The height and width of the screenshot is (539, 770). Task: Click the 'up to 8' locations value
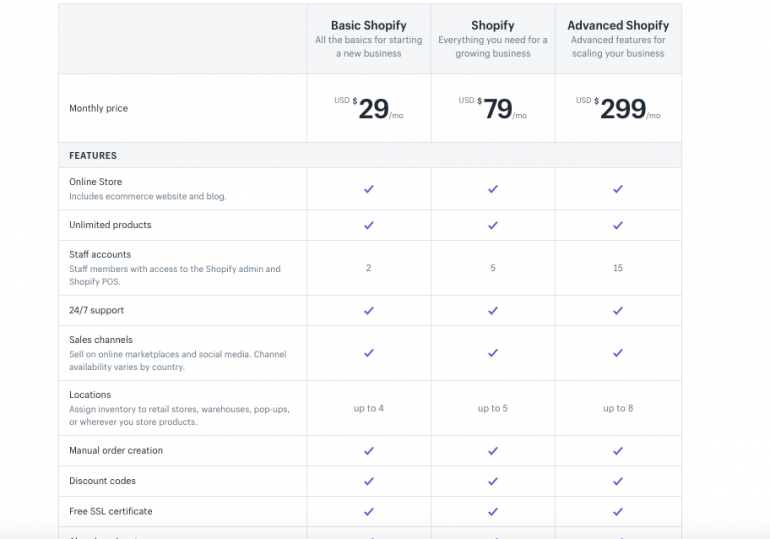617,408
